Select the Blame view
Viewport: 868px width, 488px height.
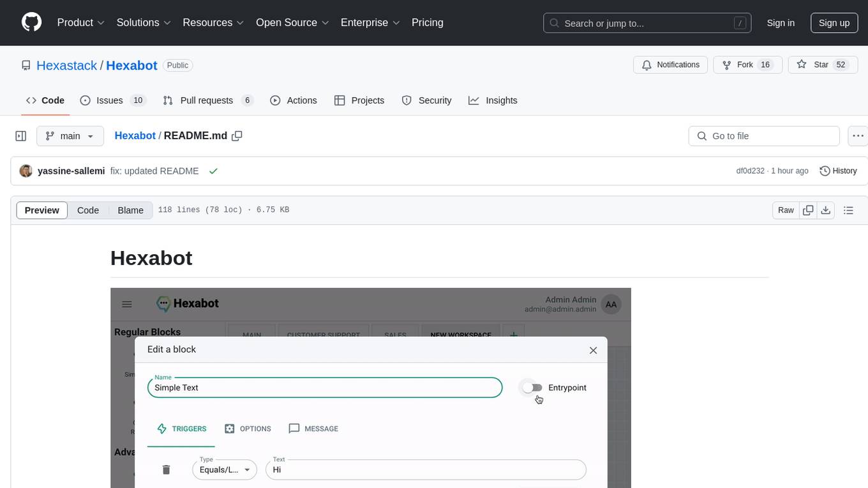(131, 210)
